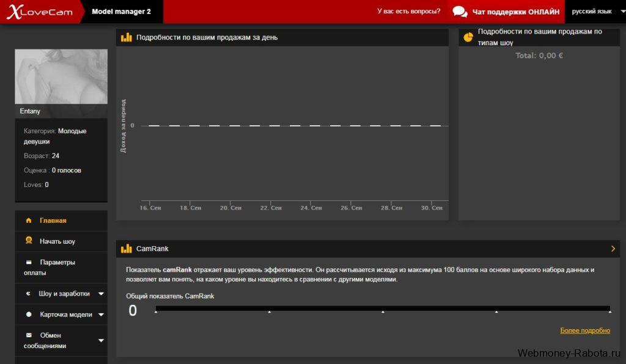
Task: Click the XLoveCam logo
Action: [x=40, y=12]
